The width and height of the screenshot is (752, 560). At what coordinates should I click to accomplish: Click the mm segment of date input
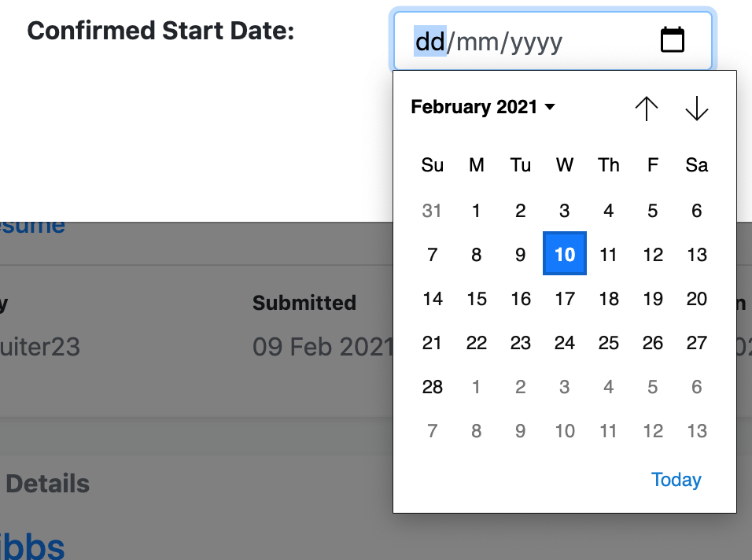[477, 42]
